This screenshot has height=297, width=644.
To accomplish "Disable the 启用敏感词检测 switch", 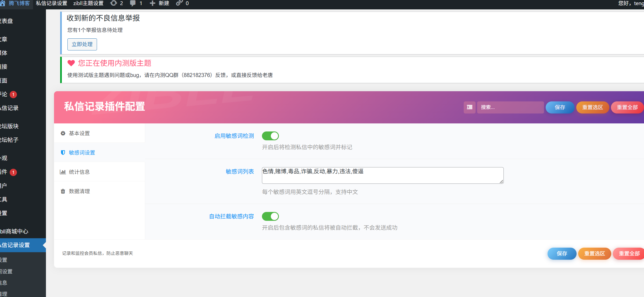I will (270, 136).
